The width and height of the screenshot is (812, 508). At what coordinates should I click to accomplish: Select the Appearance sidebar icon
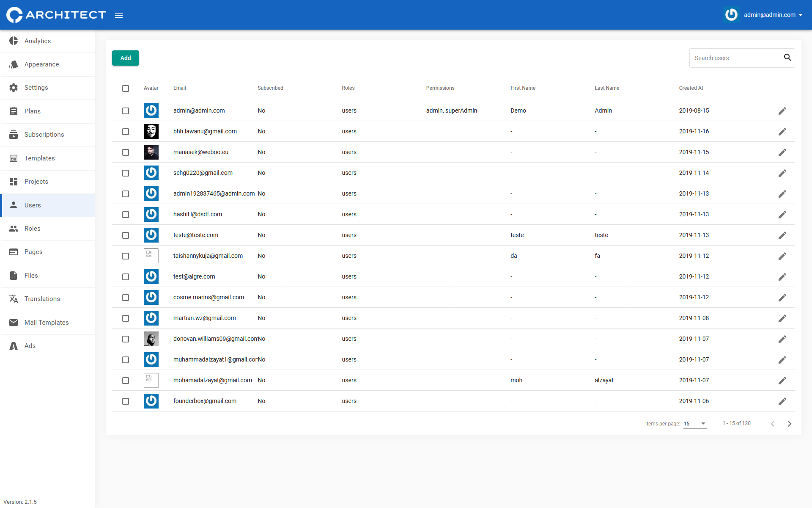pyautogui.click(x=13, y=64)
